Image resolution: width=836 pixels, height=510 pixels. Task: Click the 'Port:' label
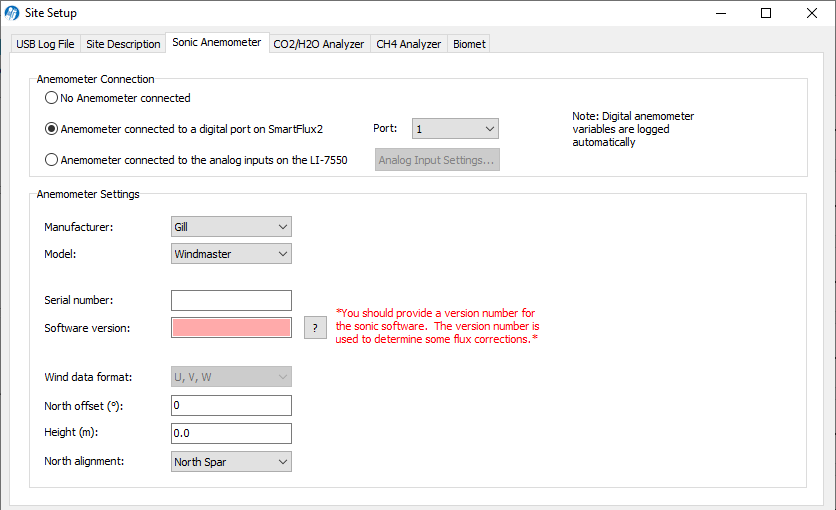click(x=385, y=128)
